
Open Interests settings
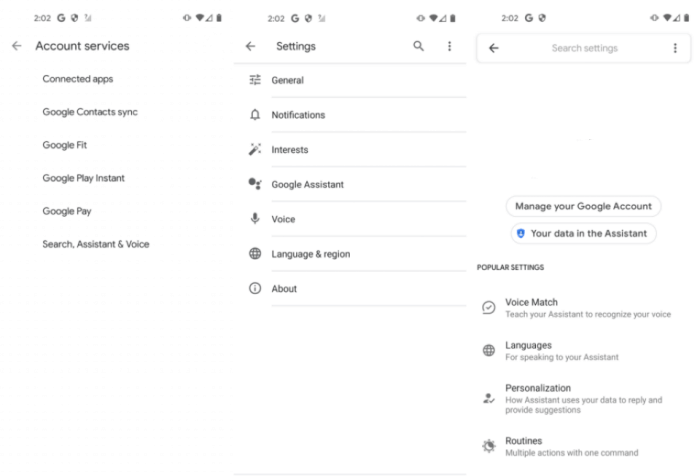pos(350,150)
